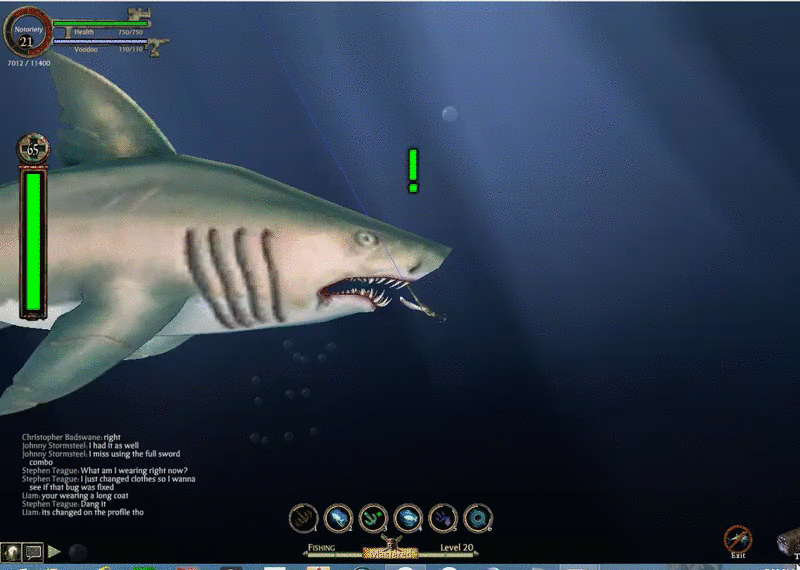Screen dimensions: 800x570
Task: Click the 750/750 health value
Action: [x=131, y=32]
